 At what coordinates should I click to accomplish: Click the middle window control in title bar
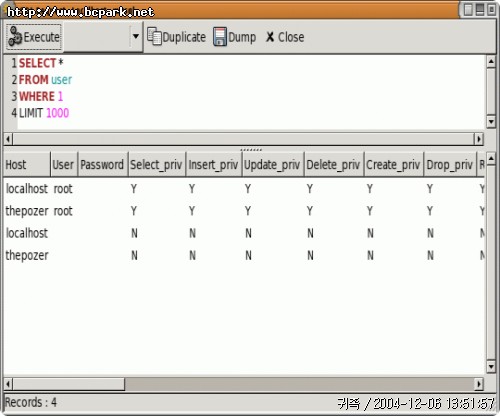click(480, 10)
